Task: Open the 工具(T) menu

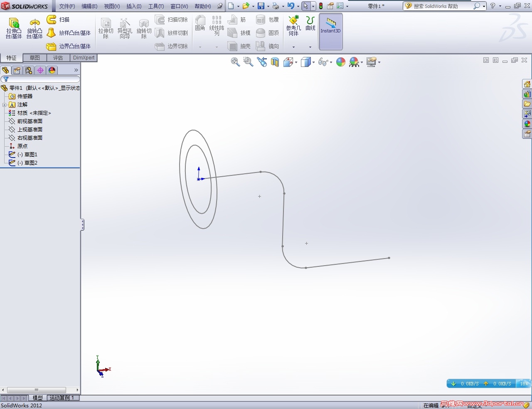Action: tap(156, 6)
